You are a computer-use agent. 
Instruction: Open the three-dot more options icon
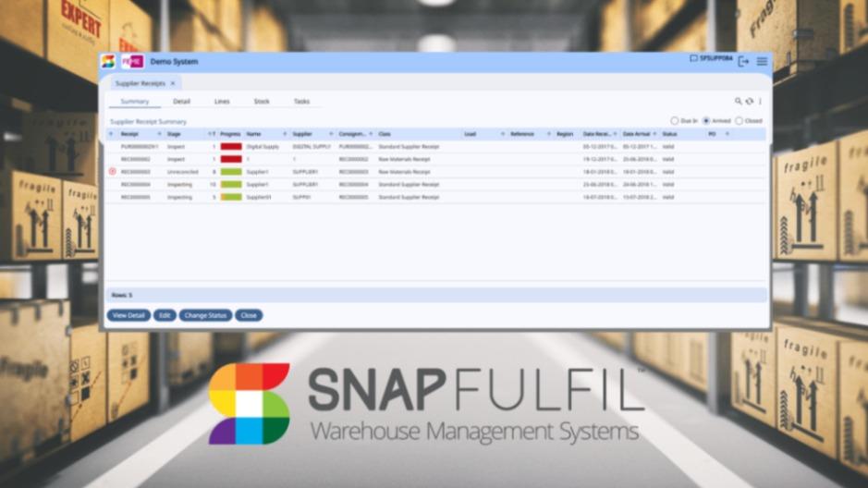pyautogui.click(x=760, y=102)
